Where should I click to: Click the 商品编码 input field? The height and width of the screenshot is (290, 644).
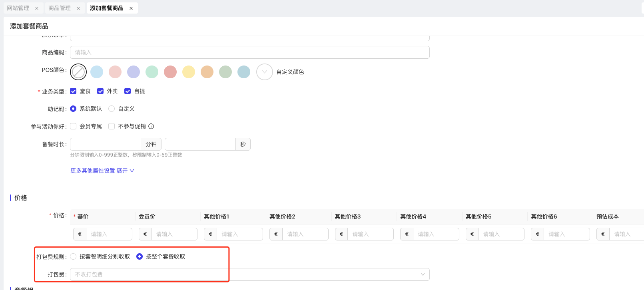click(x=249, y=52)
